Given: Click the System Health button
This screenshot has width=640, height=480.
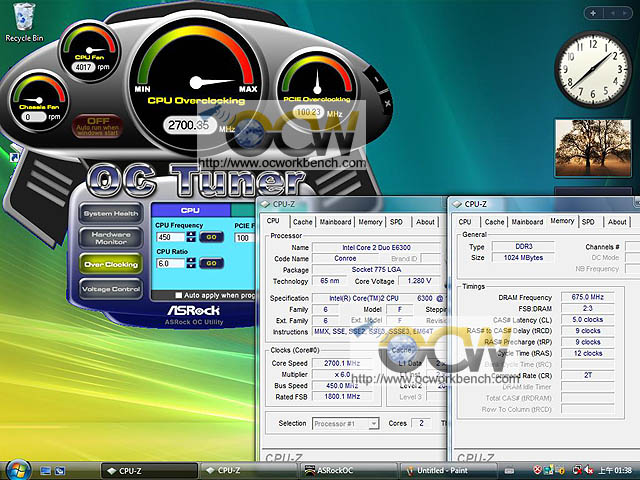Looking at the screenshot, I should [x=111, y=213].
